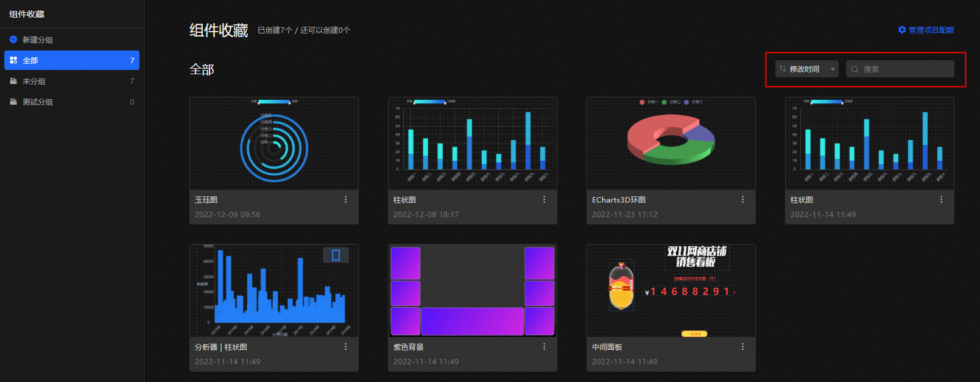Image resolution: width=980 pixels, height=382 pixels.
Task: Click the magnifier icon in the search box
Action: (x=855, y=69)
